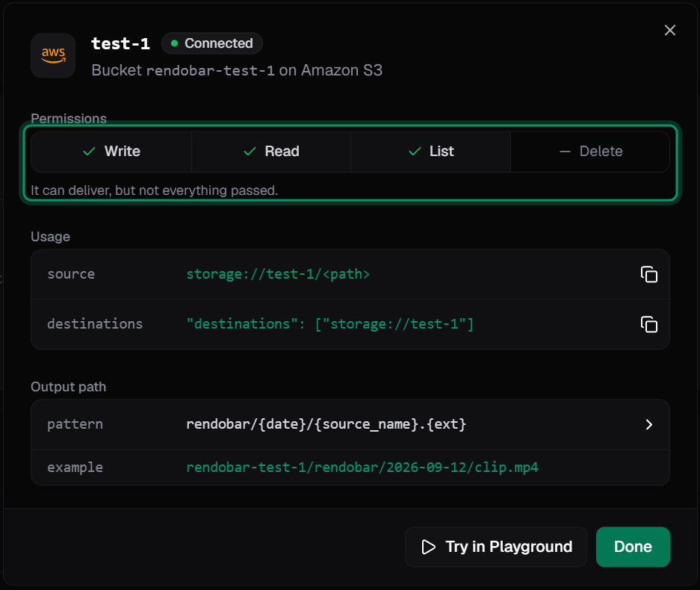The image size is (700, 590).
Task: Click the 'example' row label
Action: tap(75, 468)
